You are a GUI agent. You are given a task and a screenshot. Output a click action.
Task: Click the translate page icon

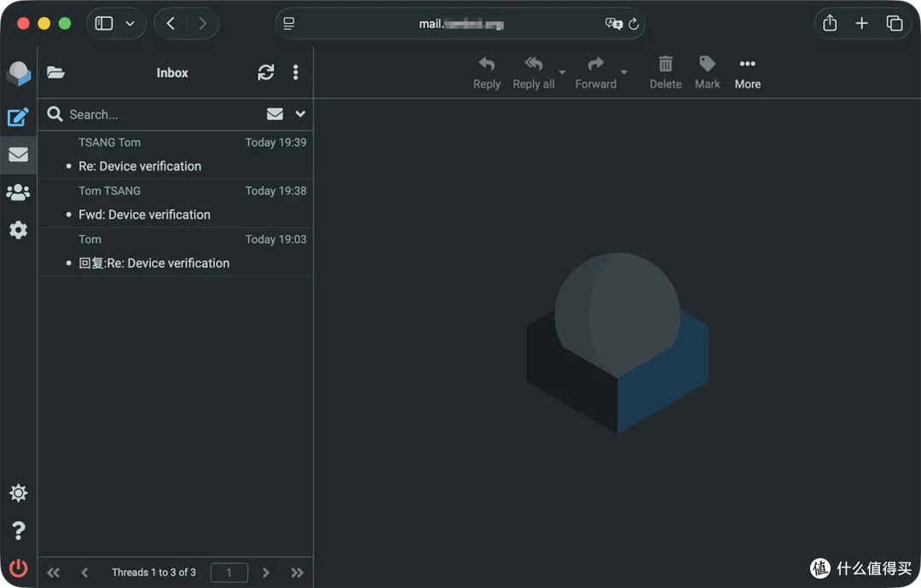(x=614, y=24)
